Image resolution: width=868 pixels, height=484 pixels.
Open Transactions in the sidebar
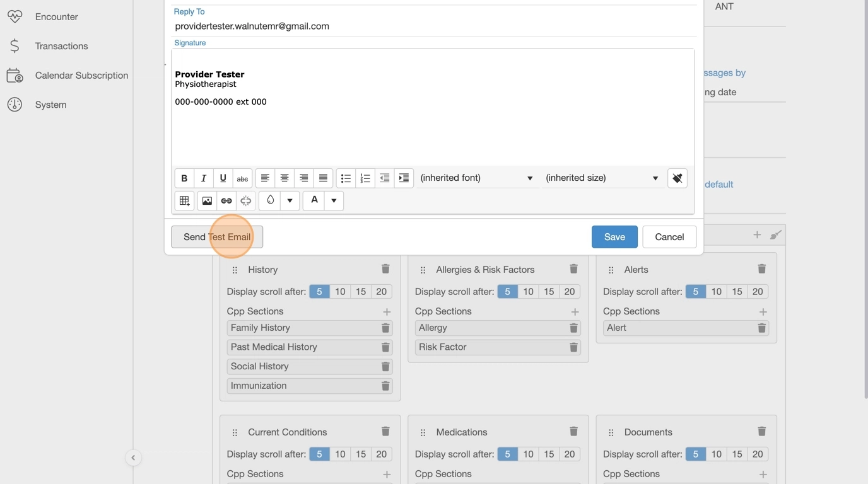tap(61, 46)
